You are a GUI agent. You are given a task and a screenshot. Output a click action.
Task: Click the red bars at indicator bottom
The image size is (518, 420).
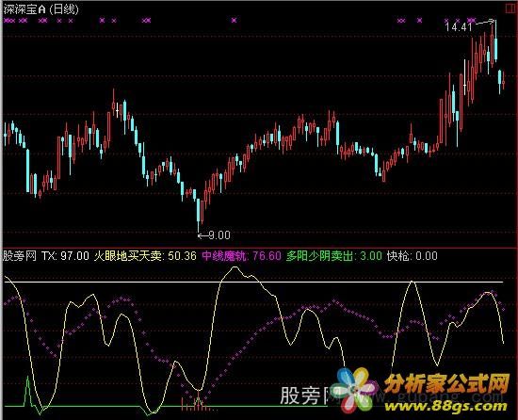click(198, 403)
